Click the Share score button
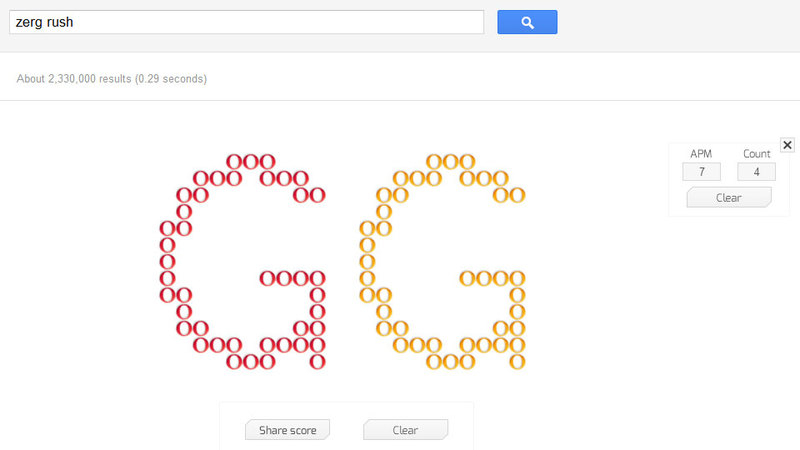The width and height of the screenshot is (800, 450). pos(287,430)
